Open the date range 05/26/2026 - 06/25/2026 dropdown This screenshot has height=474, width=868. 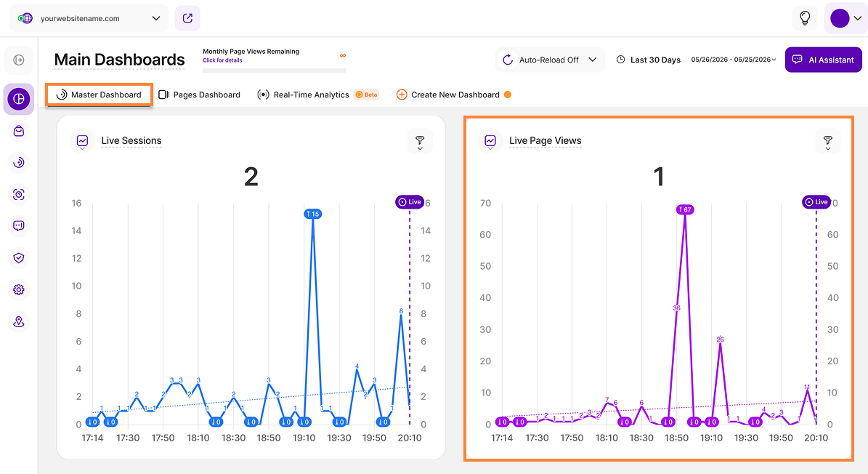click(734, 60)
